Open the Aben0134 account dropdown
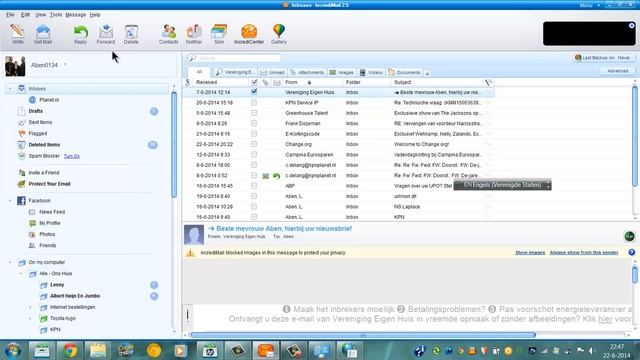Image resolution: width=640 pixels, height=360 pixels. pos(65,65)
